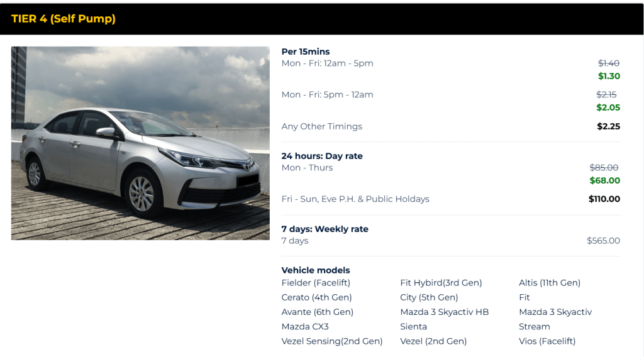Click the Stream vehicle model
Screen dimensions: 644x357
pos(534,326)
